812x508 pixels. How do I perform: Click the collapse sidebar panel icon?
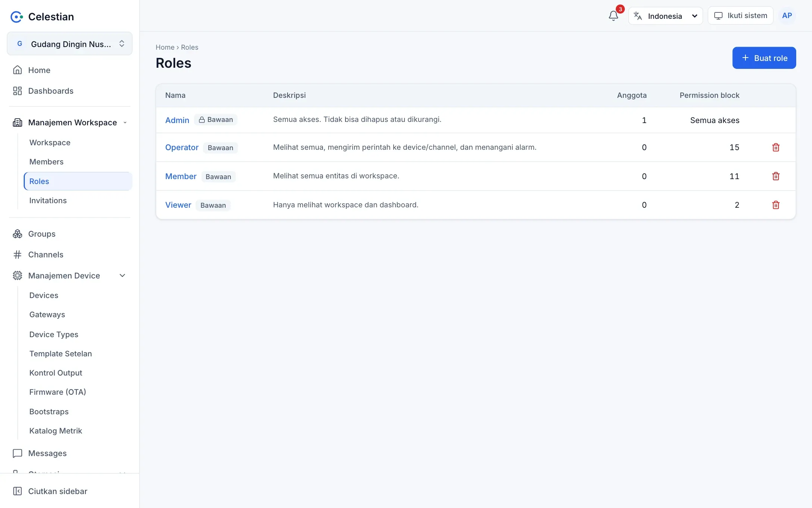coord(17,491)
